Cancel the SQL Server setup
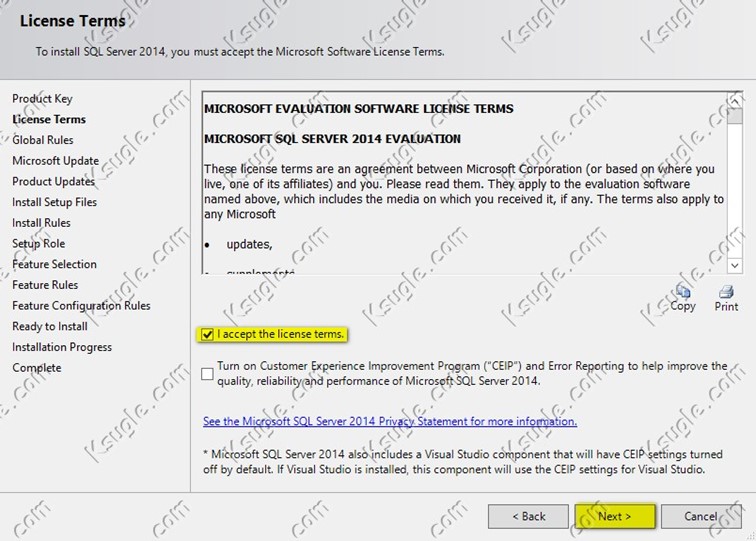The image size is (756, 541). pos(701,516)
